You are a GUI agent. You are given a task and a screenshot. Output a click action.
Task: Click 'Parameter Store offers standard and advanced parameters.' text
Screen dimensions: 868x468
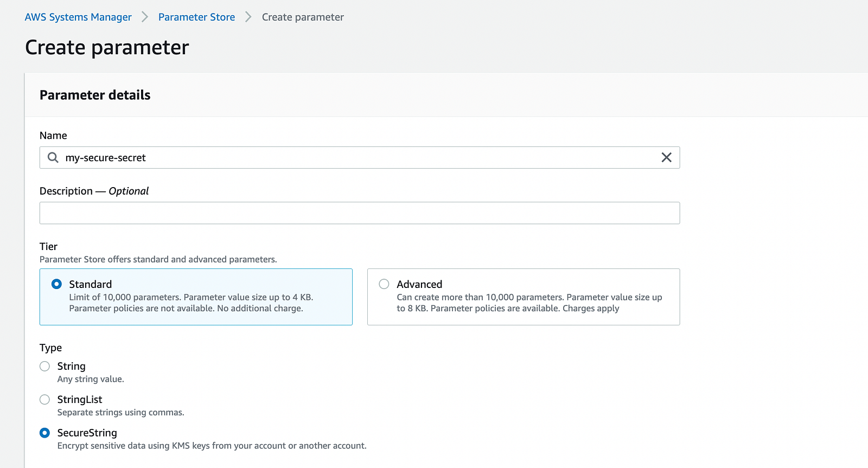(158, 259)
